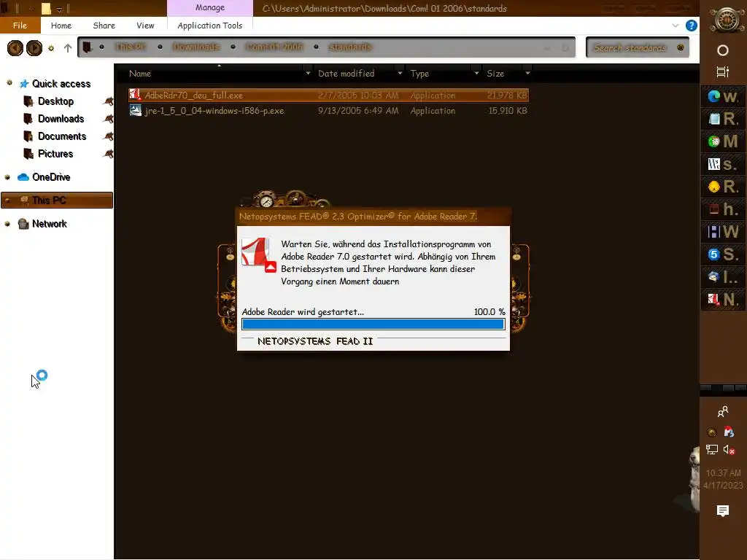Select jre-1_5_0_04-windows-i586-p.exe file

[328, 111]
